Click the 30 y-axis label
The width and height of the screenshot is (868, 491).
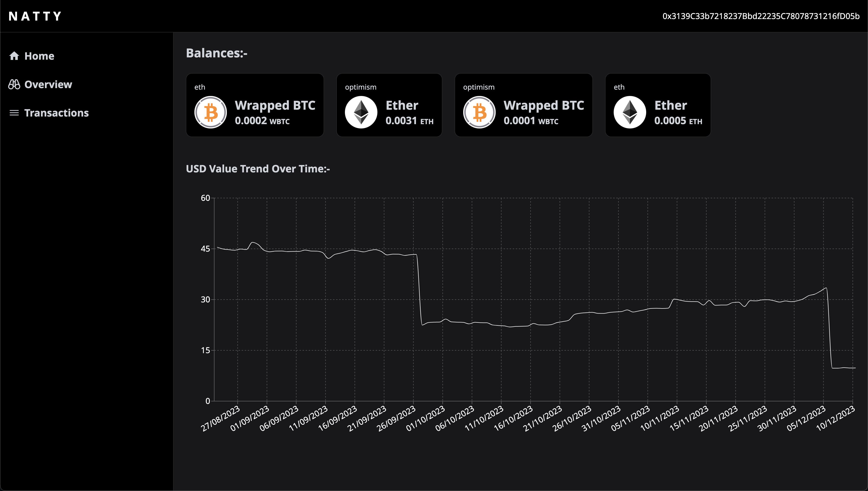(x=205, y=300)
